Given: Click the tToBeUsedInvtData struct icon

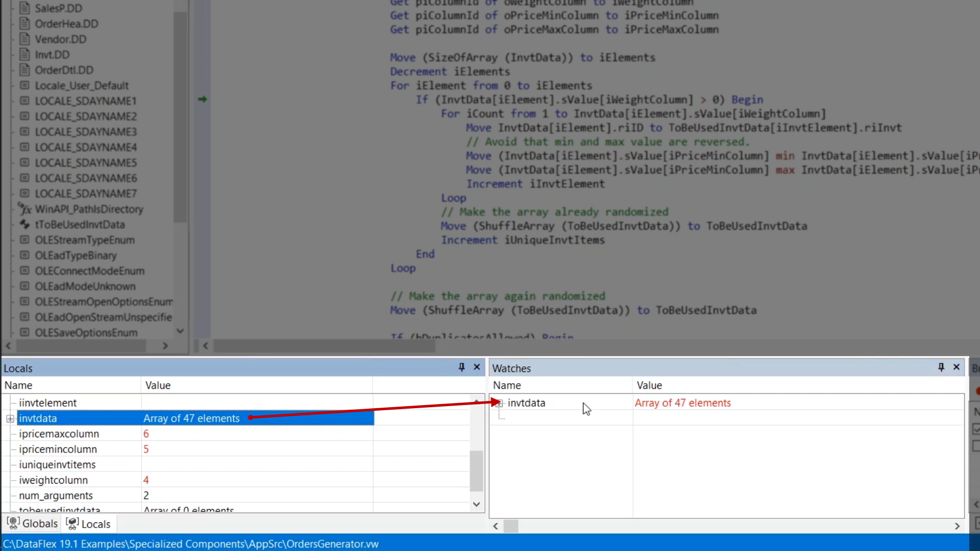Looking at the screenshot, I should coord(24,224).
